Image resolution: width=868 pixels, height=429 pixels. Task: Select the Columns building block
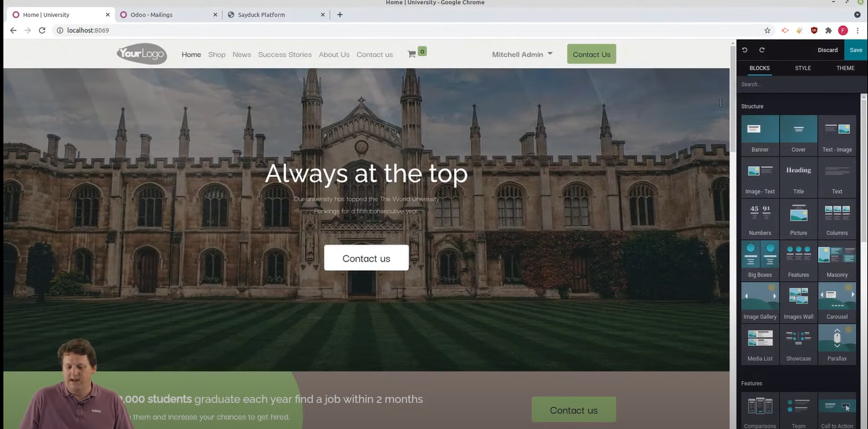tap(837, 218)
